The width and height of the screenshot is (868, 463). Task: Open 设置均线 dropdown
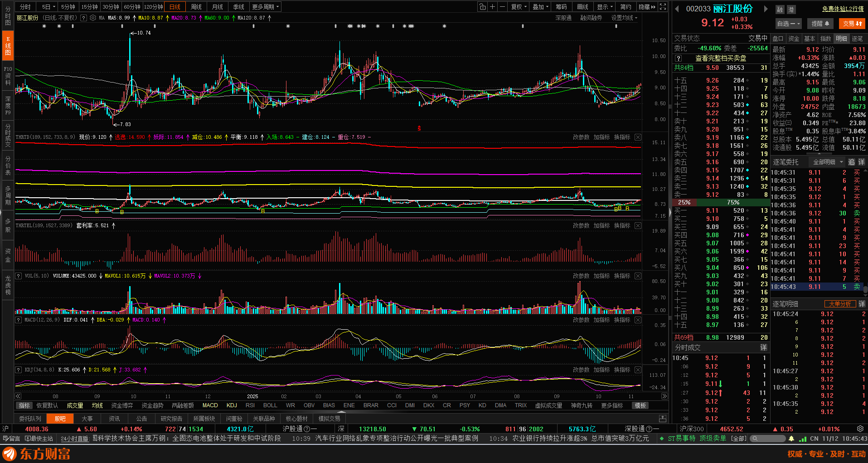[624, 18]
